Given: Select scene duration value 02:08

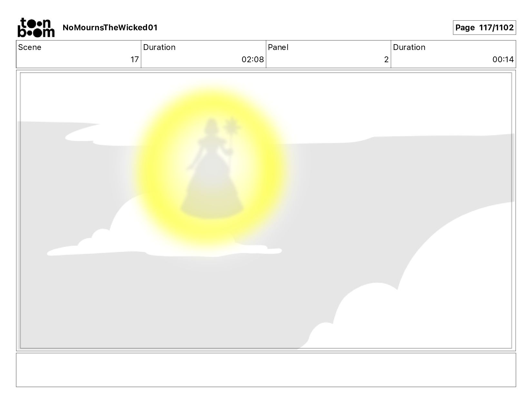Looking at the screenshot, I should coord(253,60).
